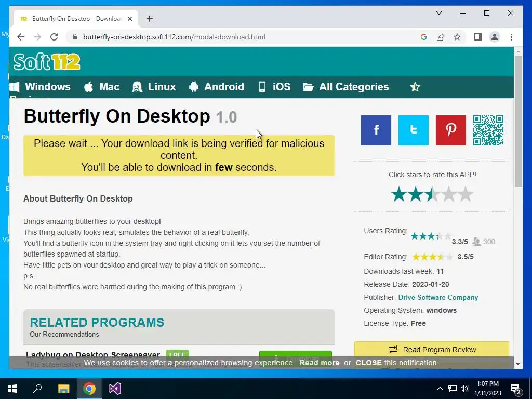The height and width of the screenshot is (399, 532).
Task: Rate app with fifth star
Action: point(465,194)
